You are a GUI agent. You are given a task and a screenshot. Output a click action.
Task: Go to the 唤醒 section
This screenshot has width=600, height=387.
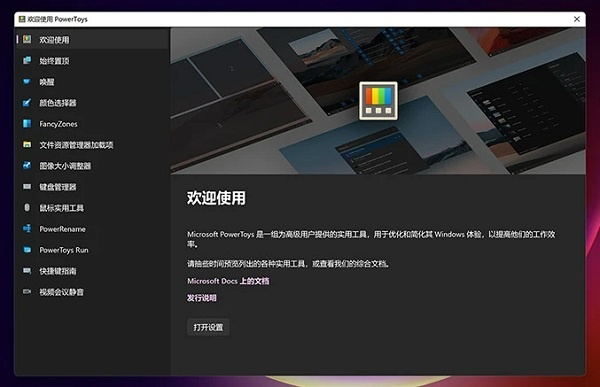point(92,82)
